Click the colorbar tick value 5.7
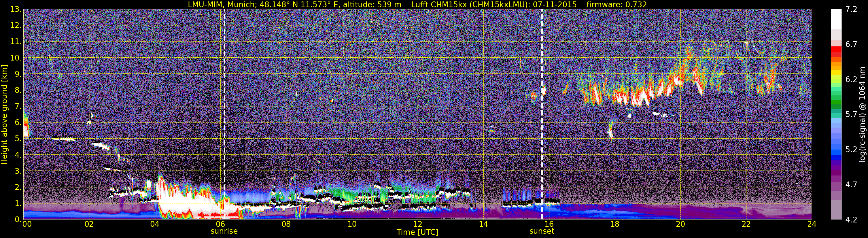Image resolution: width=868 pixels, height=238 pixels. tap(851, 114)
